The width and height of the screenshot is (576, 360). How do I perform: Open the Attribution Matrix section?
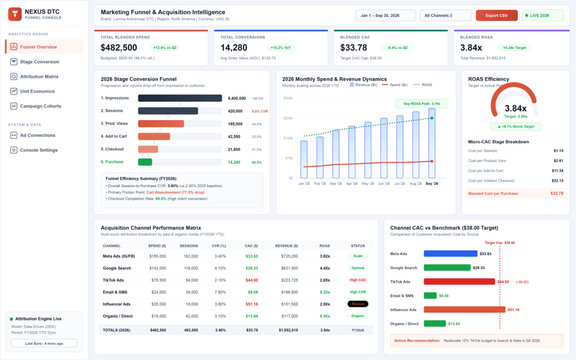point(44,76)
